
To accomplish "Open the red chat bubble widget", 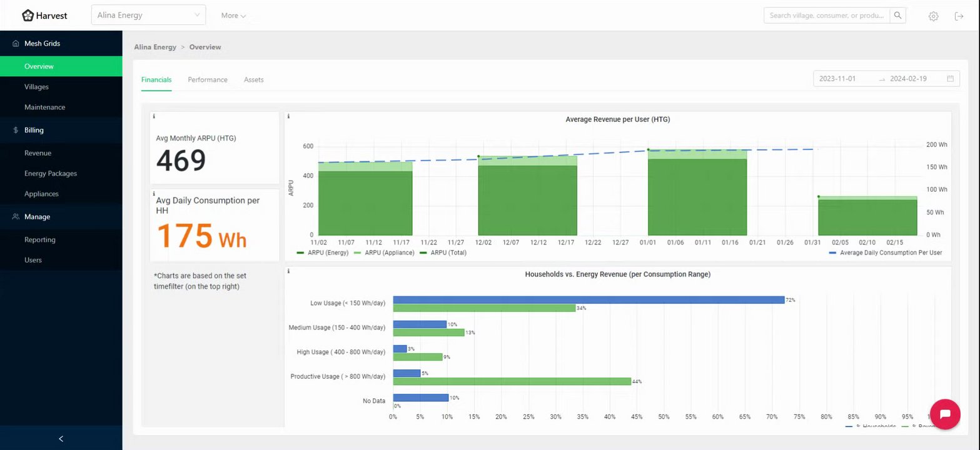I will tap(945, 414).
